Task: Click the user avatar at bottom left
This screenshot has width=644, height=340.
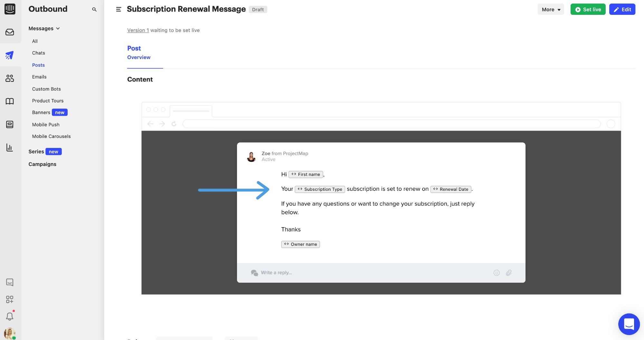Action: click(x=10, y=334)
